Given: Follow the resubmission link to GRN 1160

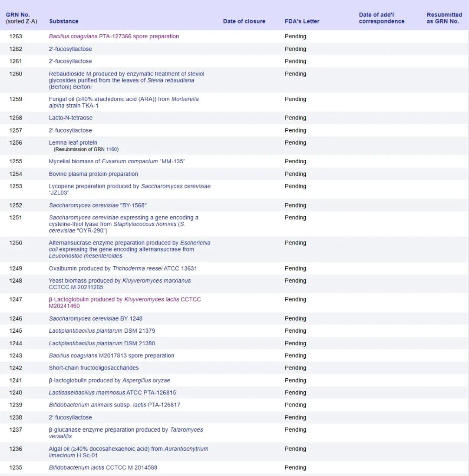Looking at the screenshot, I should coord(112,149).
